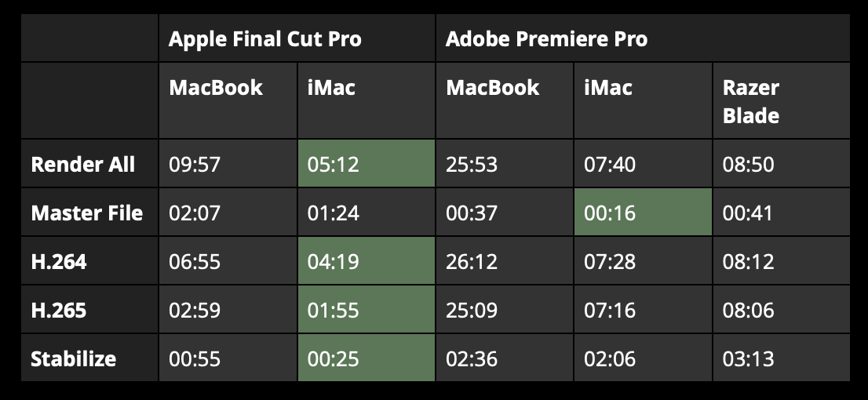
Task: Click the highlighted 00:25 Stabilize cell
Action: [x=366, y=358]
